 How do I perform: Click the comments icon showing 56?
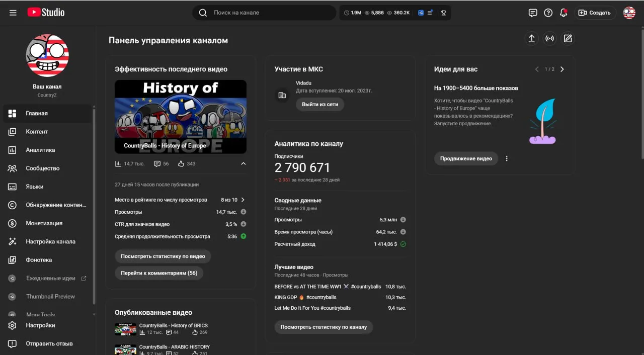157,163
